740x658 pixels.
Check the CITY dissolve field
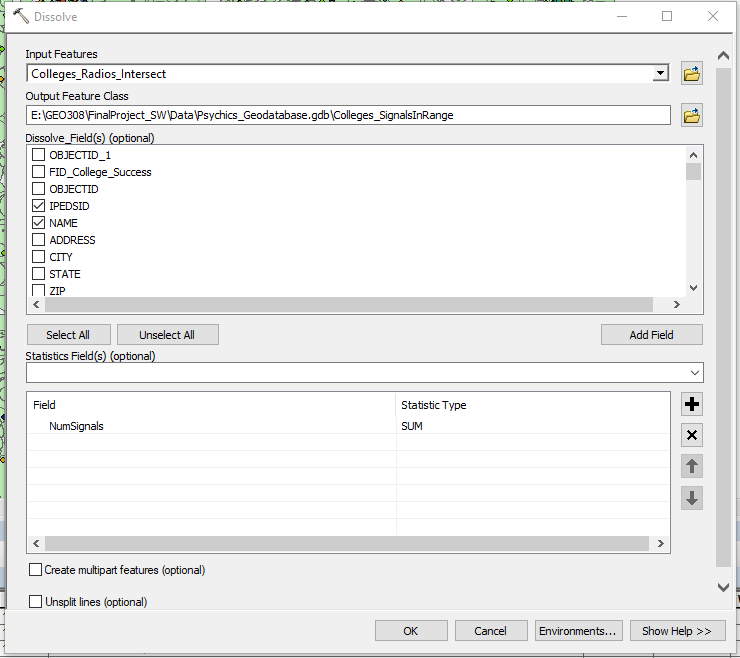click(x=38, y=257)
